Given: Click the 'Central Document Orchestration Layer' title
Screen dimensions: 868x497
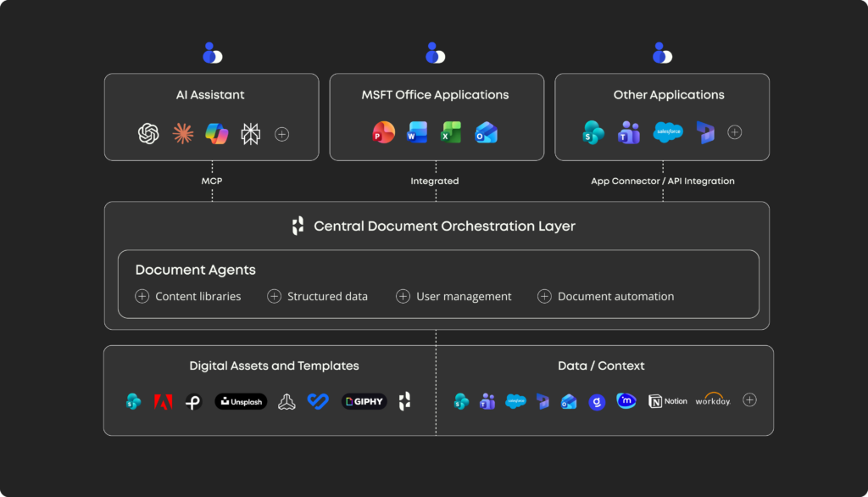Looking at the screenshot, I should point(444,226).
